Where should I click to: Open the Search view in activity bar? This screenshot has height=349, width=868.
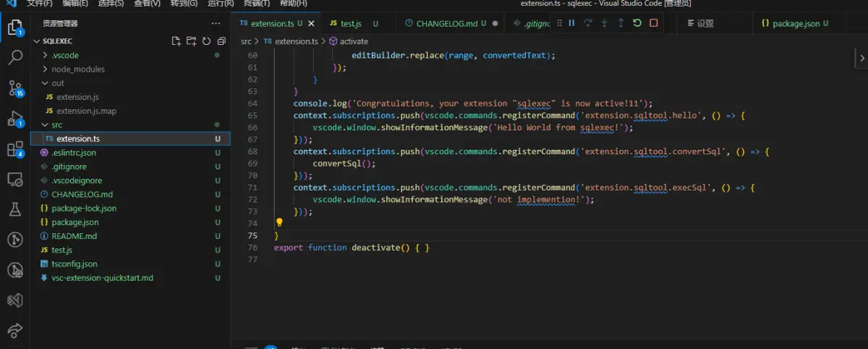pos(14,57)
